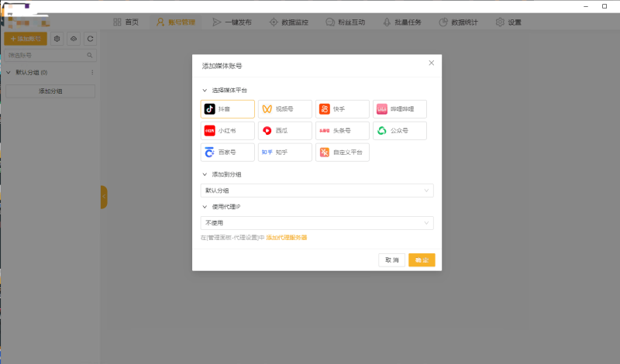Click the search magnifier icon
This screenshot has width=620, height=364.
(x=90, y=55)
